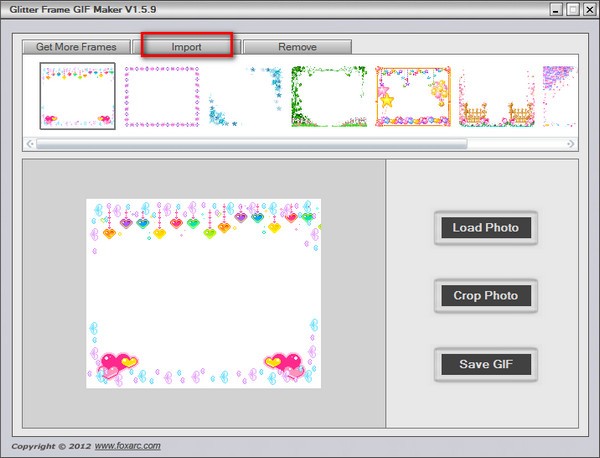The height and width of the screenshot is (458, 600).
Task: Choose the blue stars corner frame thumbnail
Action: pos(245,96)
